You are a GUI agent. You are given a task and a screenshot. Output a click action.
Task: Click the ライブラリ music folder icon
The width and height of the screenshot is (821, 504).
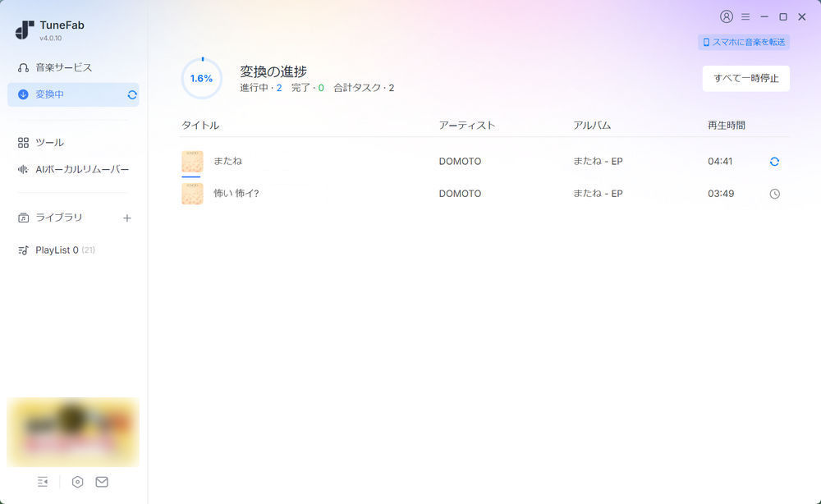(23, 218)
